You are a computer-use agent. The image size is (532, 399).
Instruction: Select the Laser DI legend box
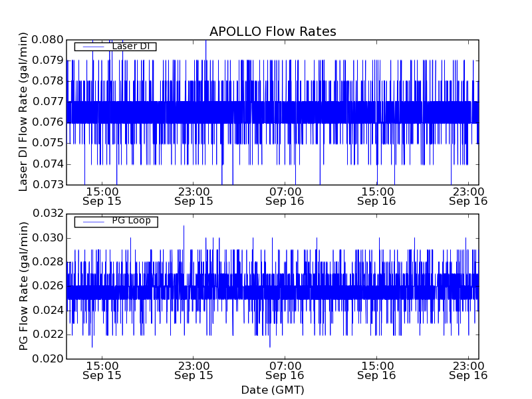(x=115, y=47)
